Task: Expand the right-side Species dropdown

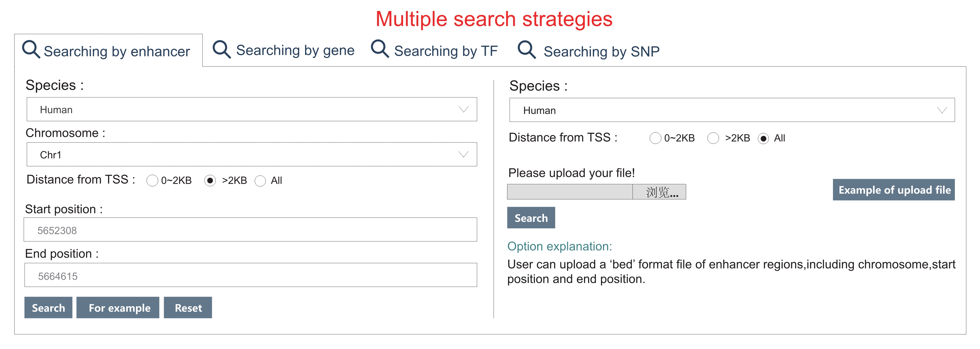Action: tap(732, 110)
